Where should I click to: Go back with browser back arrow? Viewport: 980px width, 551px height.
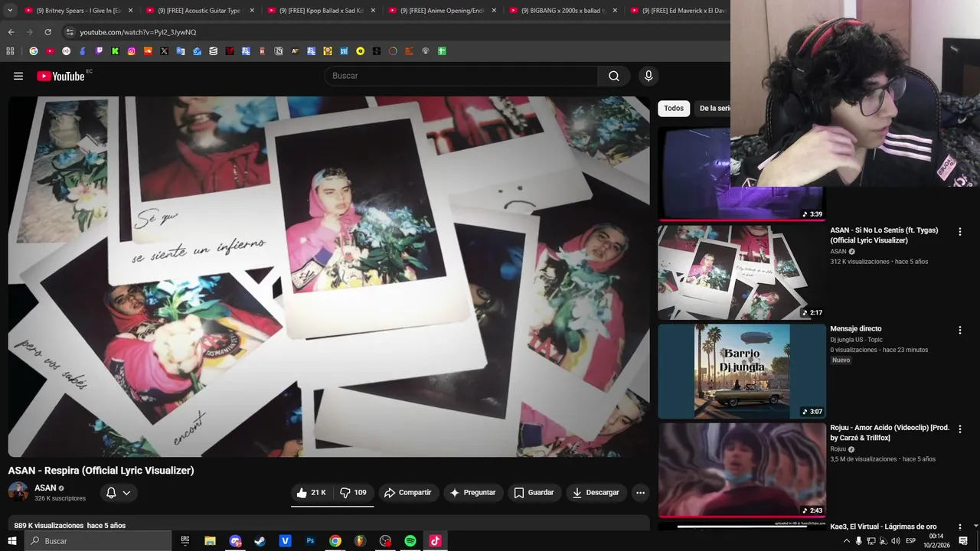11,32
